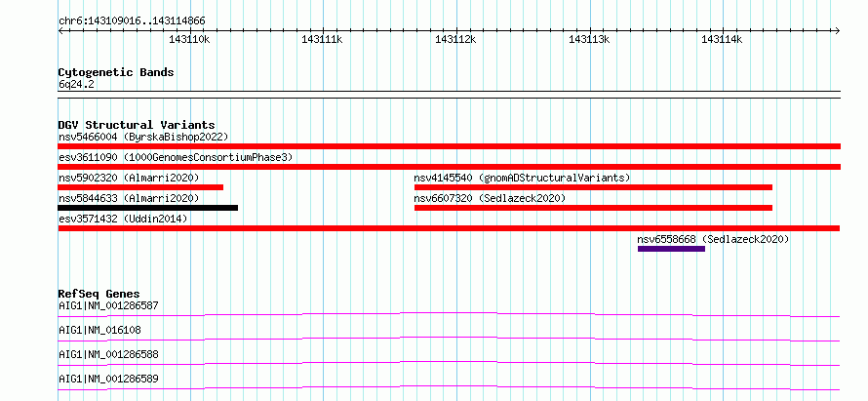The width and height of the screenshot is (868, 401).
Task: Click the nsv5466004 (ByrskaBishop2022) variant label
Action: pos(143,137)
